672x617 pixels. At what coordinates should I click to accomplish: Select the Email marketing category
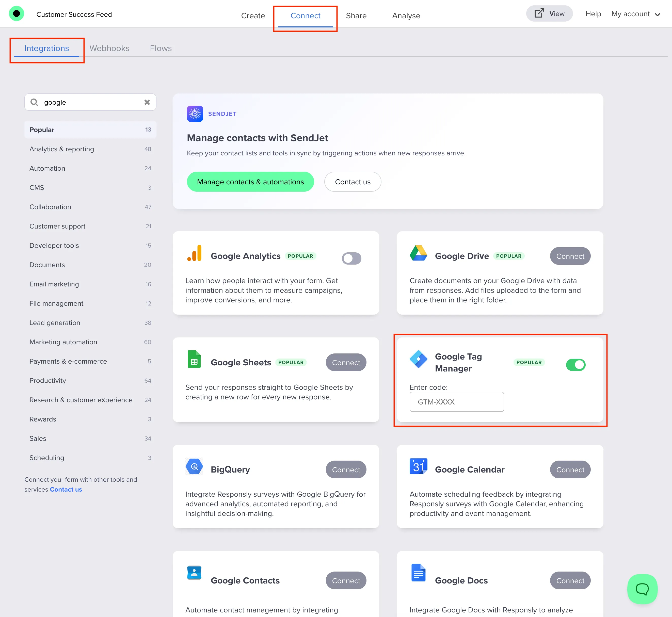point(90,284)
